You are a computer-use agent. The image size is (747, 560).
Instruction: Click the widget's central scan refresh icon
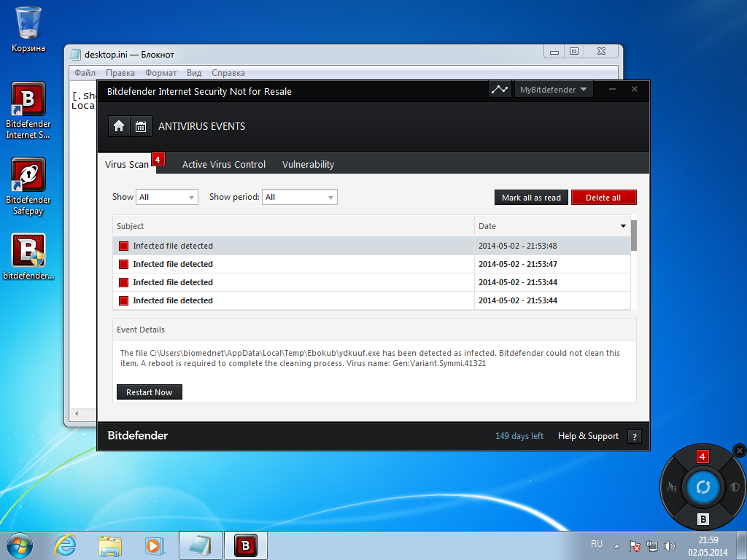coord(703,487)
